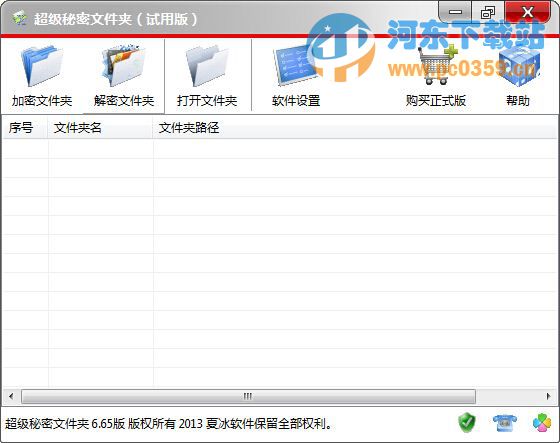Viewport: 560px width, 443px height.
Task: Minimize the 超级秘密文件夹 window
Action: pos(455,12)
